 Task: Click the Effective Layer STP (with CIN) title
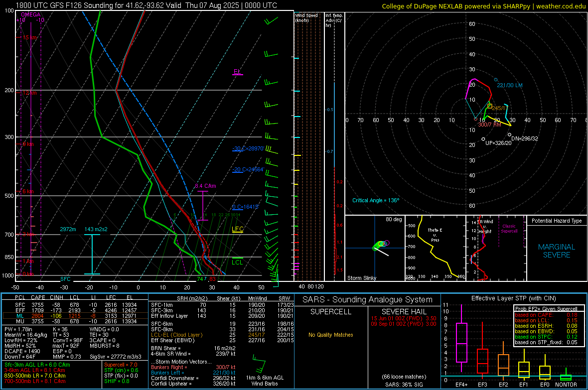click(x=514, y=298)
